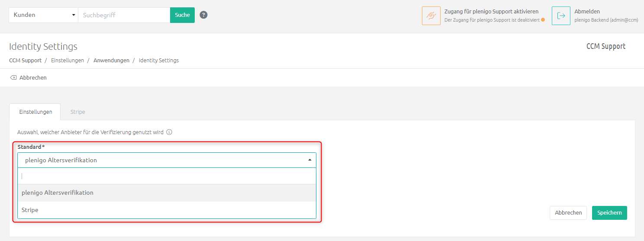Save settings with Speichern button
644x241 pixels.
tap(609, 213)
